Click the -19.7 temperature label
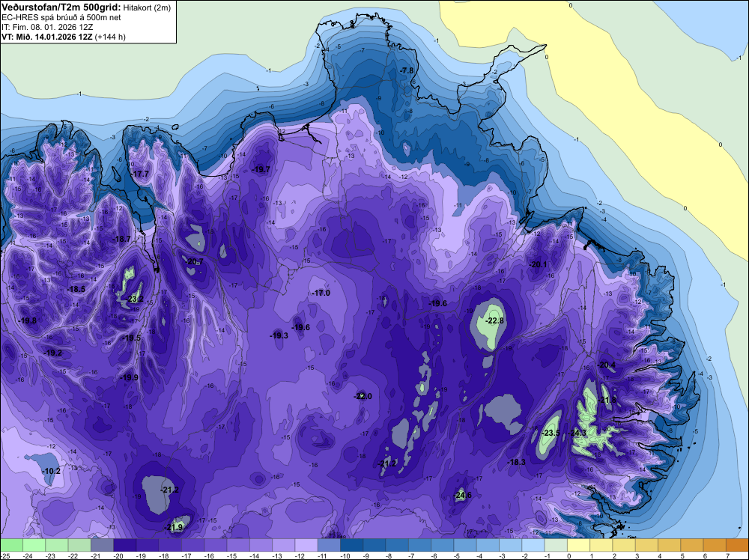 click(261, 169)
